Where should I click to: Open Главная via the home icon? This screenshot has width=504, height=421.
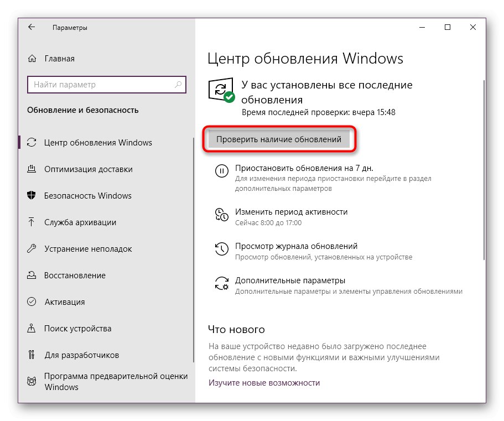click(32, 59)
